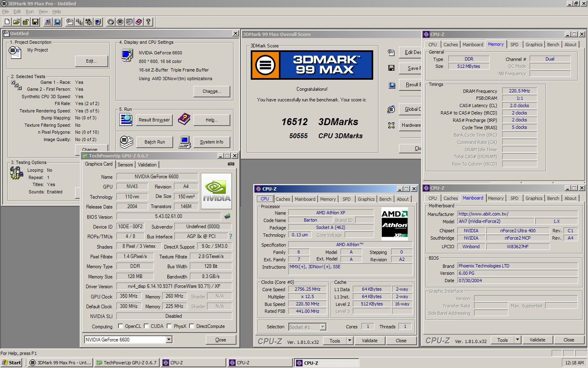
Task: Click the System Info button
Action: point(212,142)
